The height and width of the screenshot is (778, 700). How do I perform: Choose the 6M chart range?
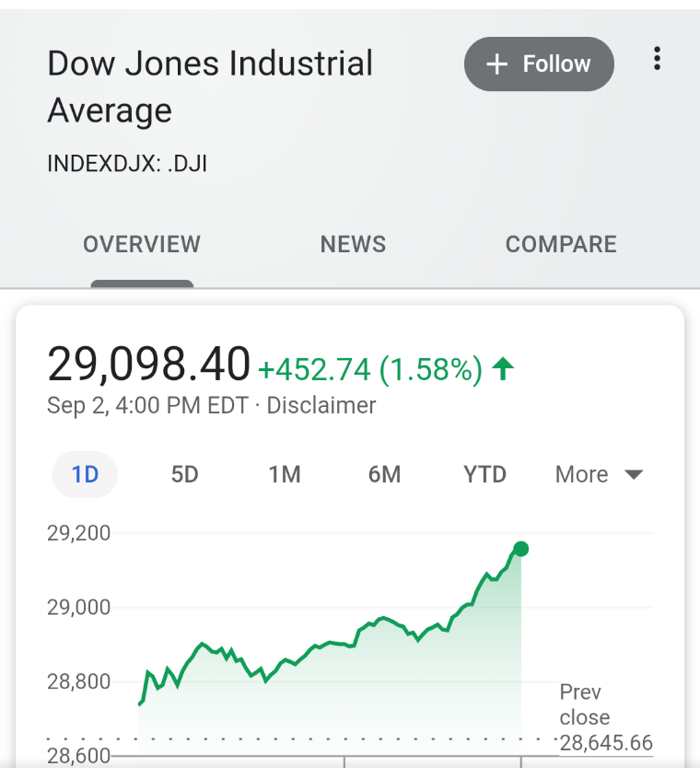385,474
